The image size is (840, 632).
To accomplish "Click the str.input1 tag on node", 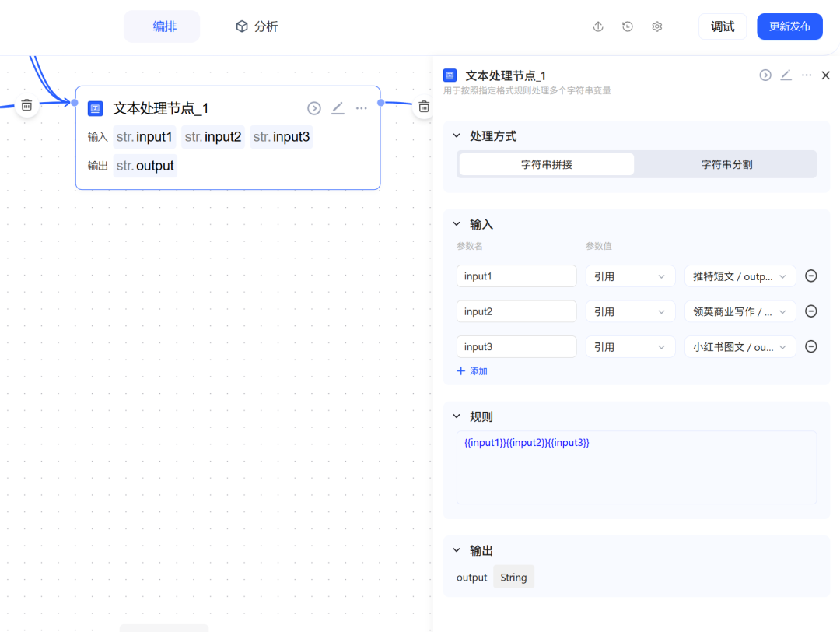I will pyautogui.click(x=145, y=137).
